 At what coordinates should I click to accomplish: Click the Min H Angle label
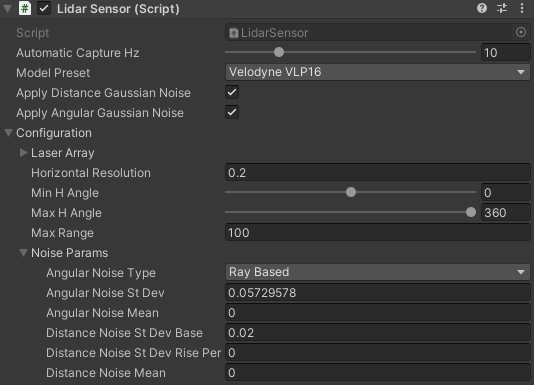click(x=65, y=193)
